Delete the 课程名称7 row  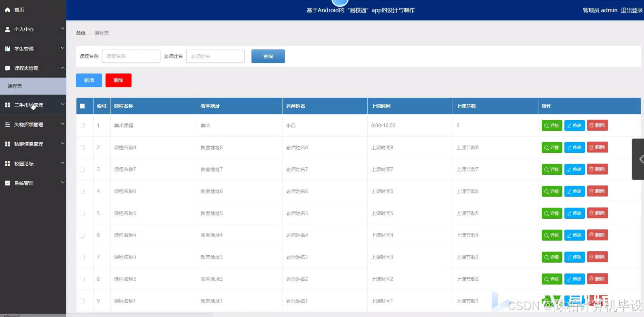(598, 169)
